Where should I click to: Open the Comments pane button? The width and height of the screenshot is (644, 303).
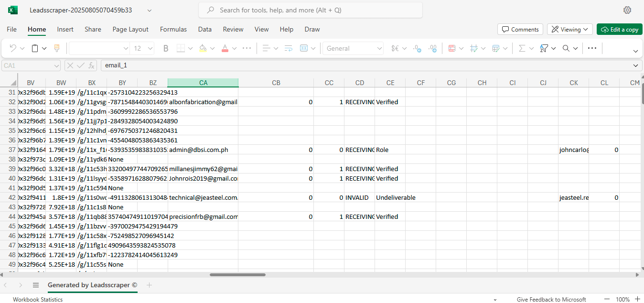(520, 30)
